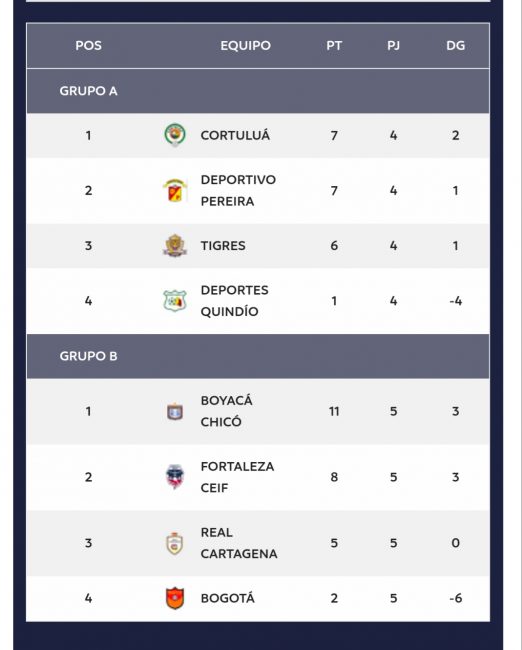Click the EQUIPO column header
This screenshot has width=522, height=650.
click(245, 46)
